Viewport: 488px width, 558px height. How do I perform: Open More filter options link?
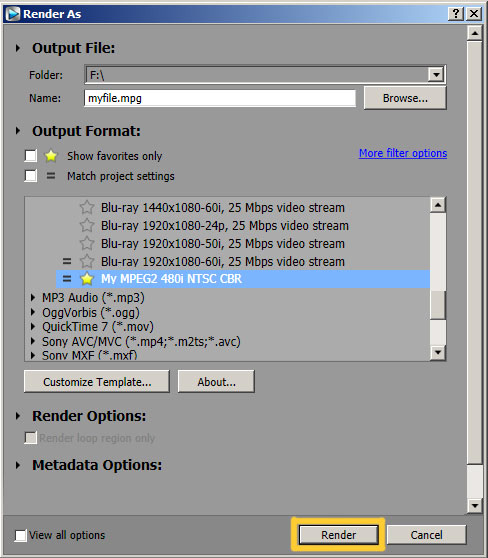point(403,153)
